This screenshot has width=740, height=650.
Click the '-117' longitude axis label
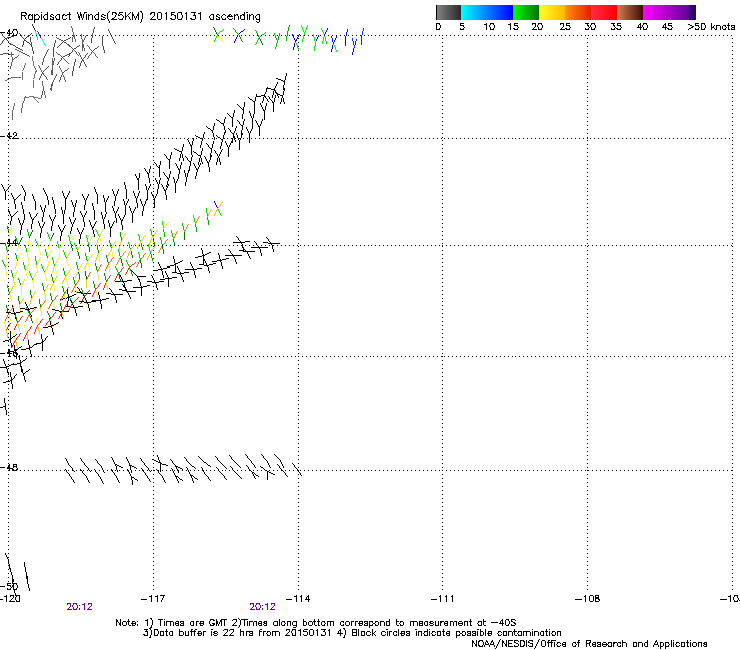click(x=153, y=599)
